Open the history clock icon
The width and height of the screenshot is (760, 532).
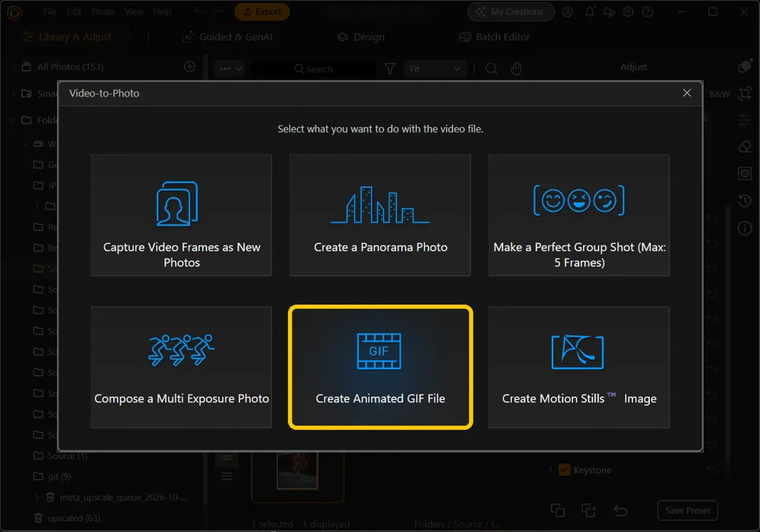(x=745, y=200)
